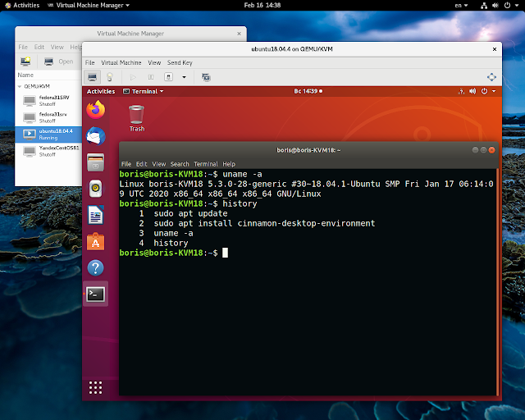Collapse the QEMU/KVM connection tree
The height and width of the screenshot is (420, 525).
pyautogui.click(x=20, y=86)
